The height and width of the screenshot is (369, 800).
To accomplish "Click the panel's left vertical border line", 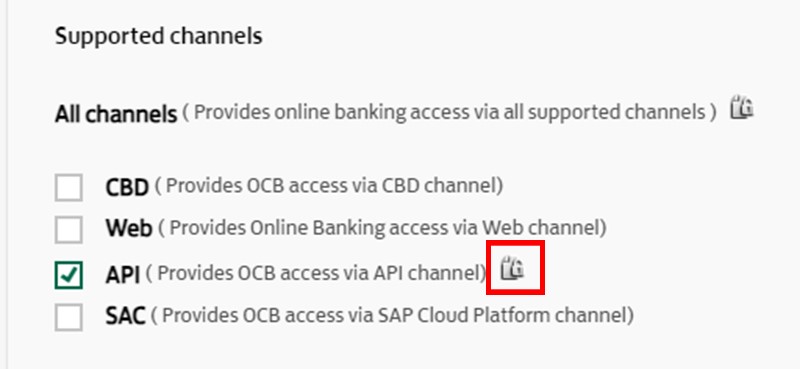I will coord(7,184).
